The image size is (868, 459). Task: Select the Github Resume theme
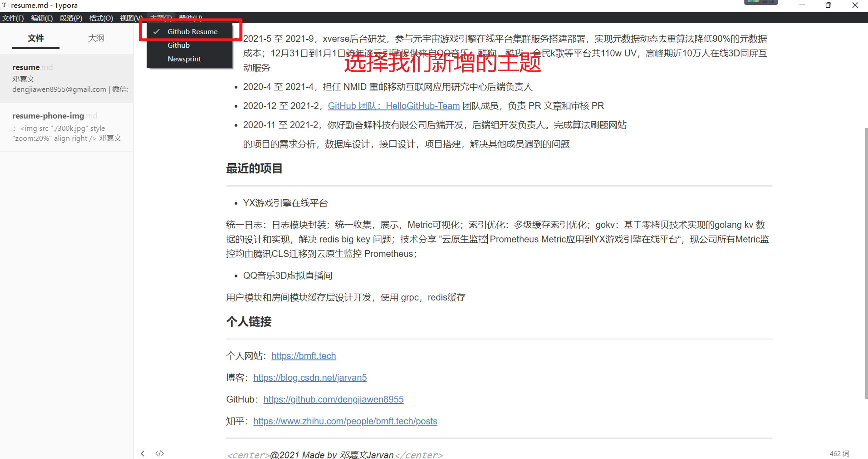click(193, 31)
